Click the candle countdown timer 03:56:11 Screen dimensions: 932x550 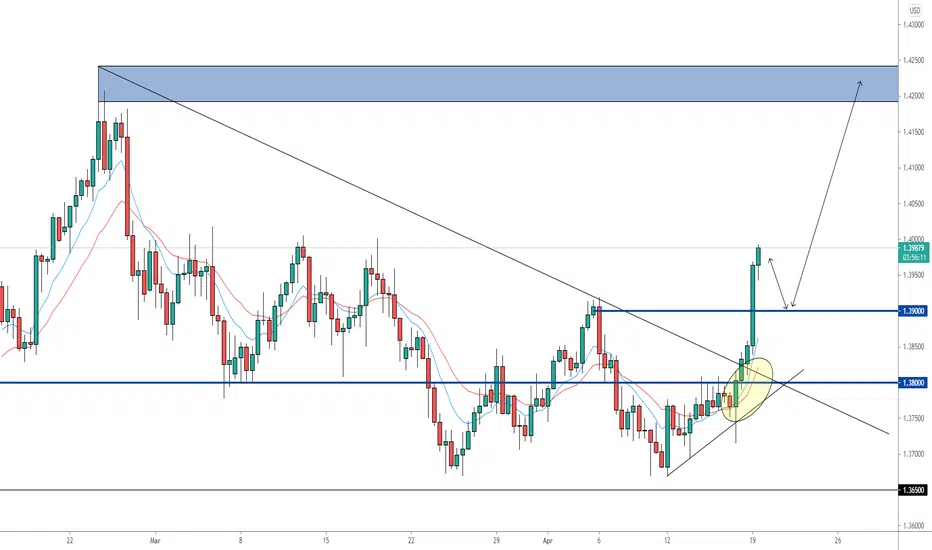pyautogui.click(x=914, y=257)
